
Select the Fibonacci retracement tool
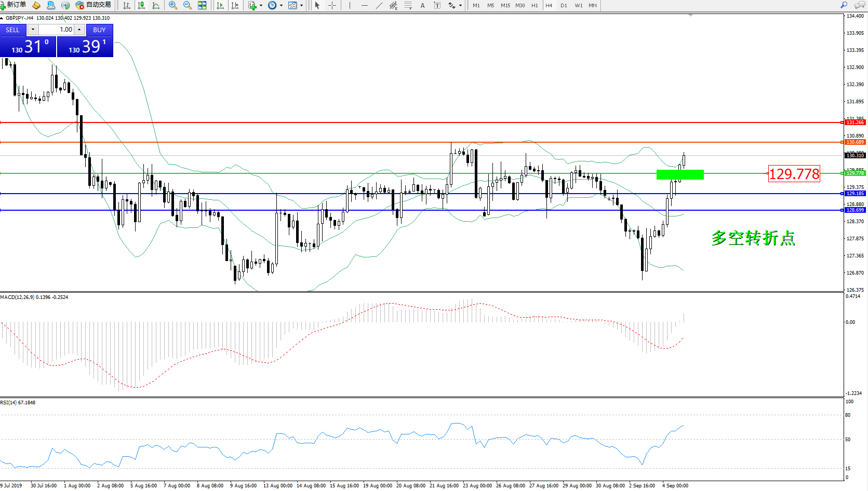point(408,5)
